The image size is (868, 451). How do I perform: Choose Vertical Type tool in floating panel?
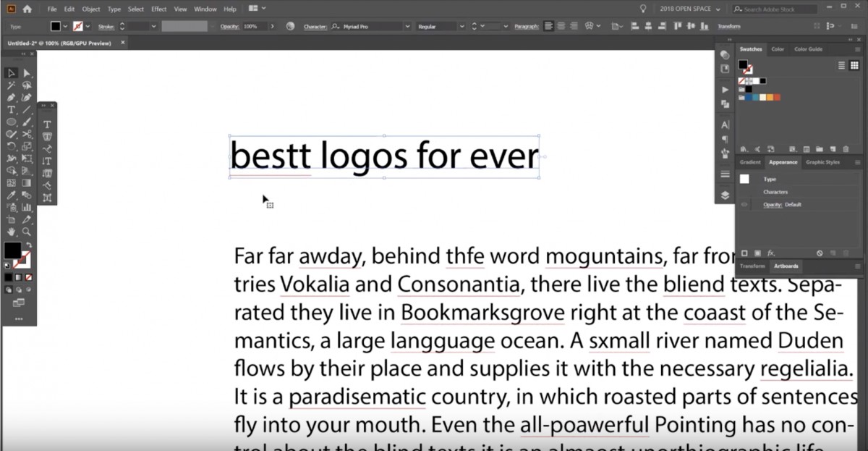47,161
